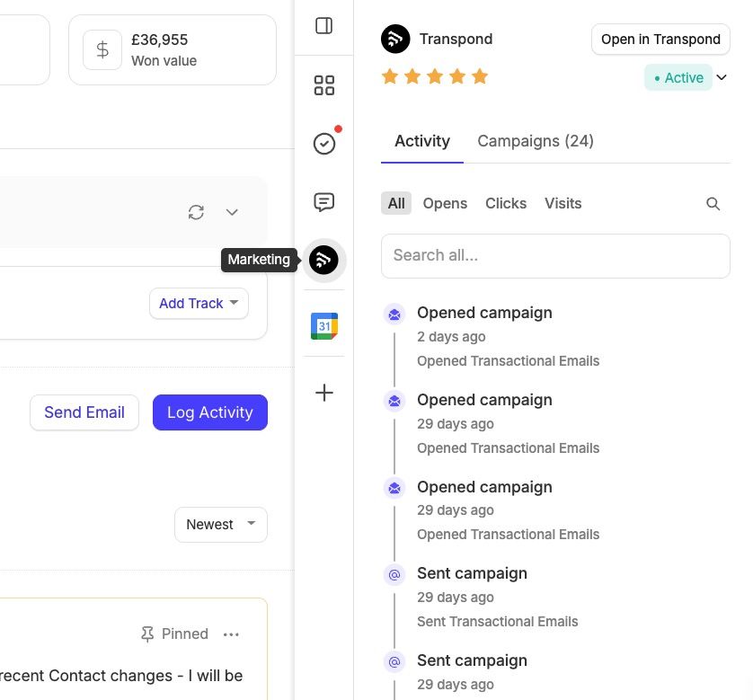Click the £36,955 Won value card
753x700 pixels.
(x=173, y=50)
